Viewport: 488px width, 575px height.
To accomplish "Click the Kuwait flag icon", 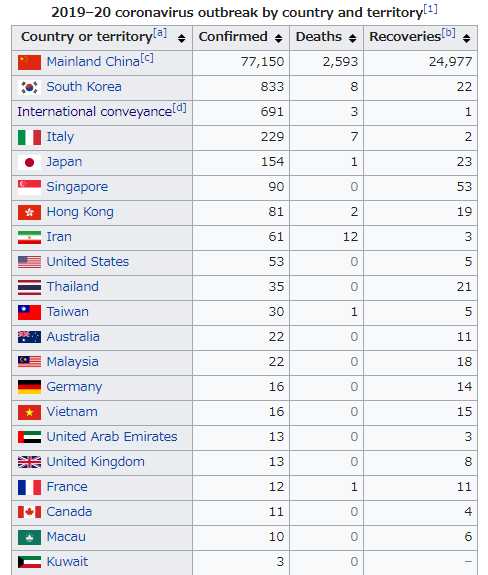I will click(x=29, y=562).
